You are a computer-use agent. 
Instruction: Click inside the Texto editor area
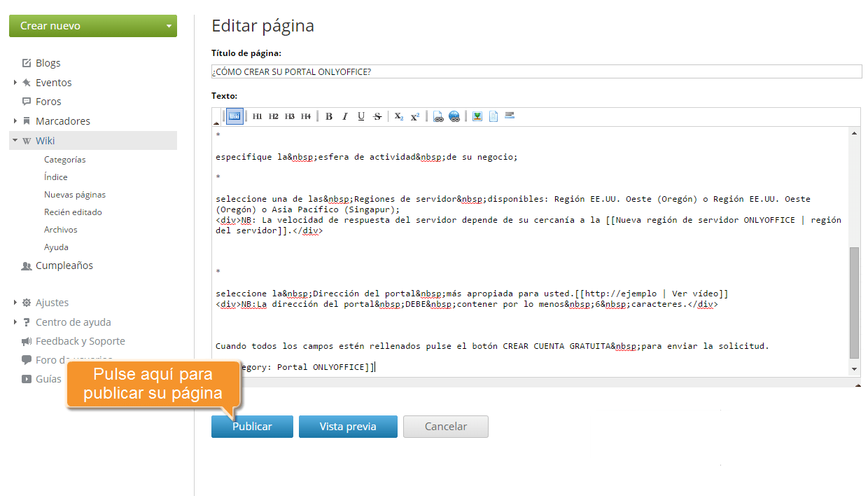pos(530,252)
